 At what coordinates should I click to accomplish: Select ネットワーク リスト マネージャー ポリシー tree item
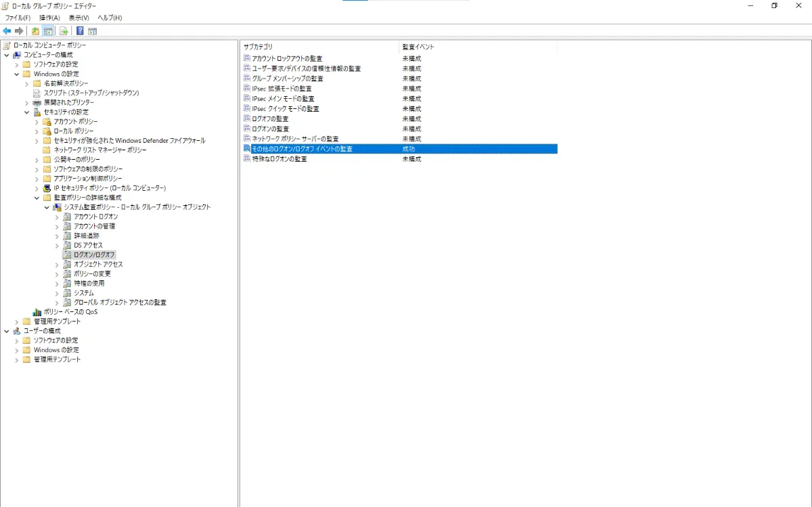coord(100,150)
